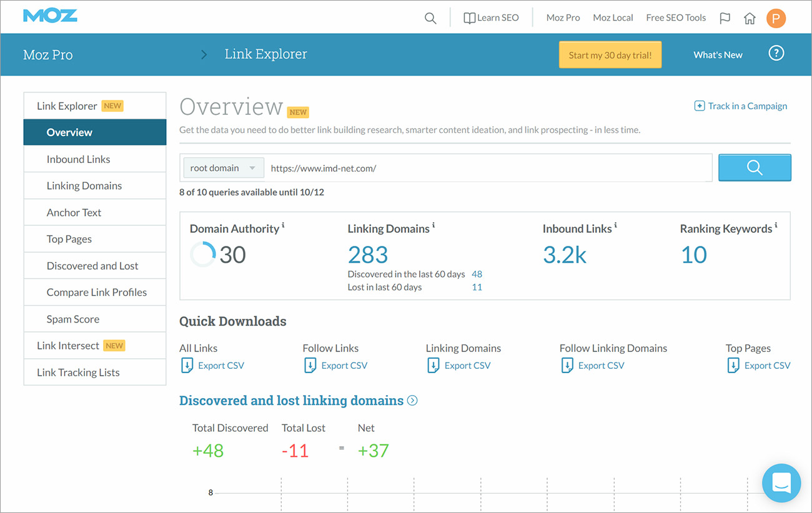Click lost in last 60 days 11

(477, 288)
